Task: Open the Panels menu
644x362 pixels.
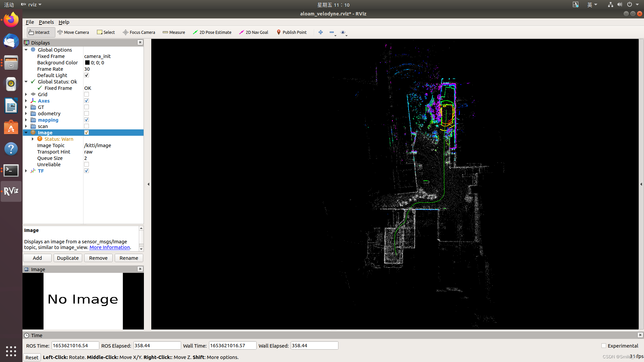Action: [46, 22]
